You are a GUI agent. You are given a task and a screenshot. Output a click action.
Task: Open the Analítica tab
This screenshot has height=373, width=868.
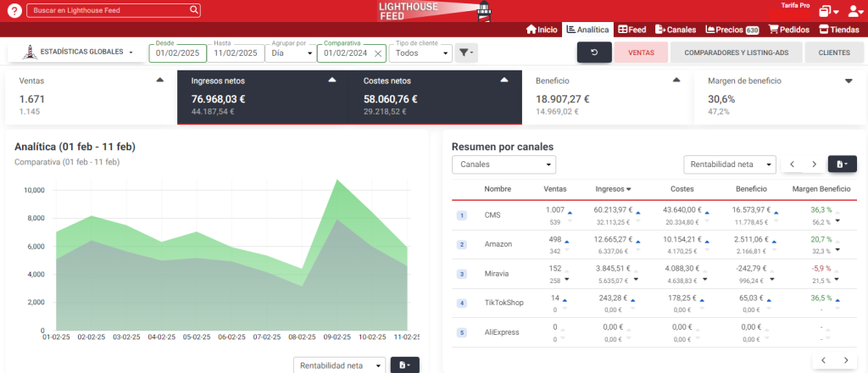pos(587,30)
